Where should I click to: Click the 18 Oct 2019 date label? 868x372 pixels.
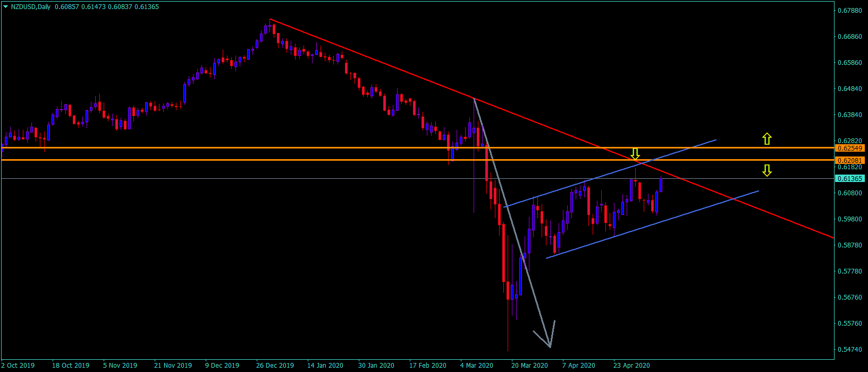(x=71, y=366)
